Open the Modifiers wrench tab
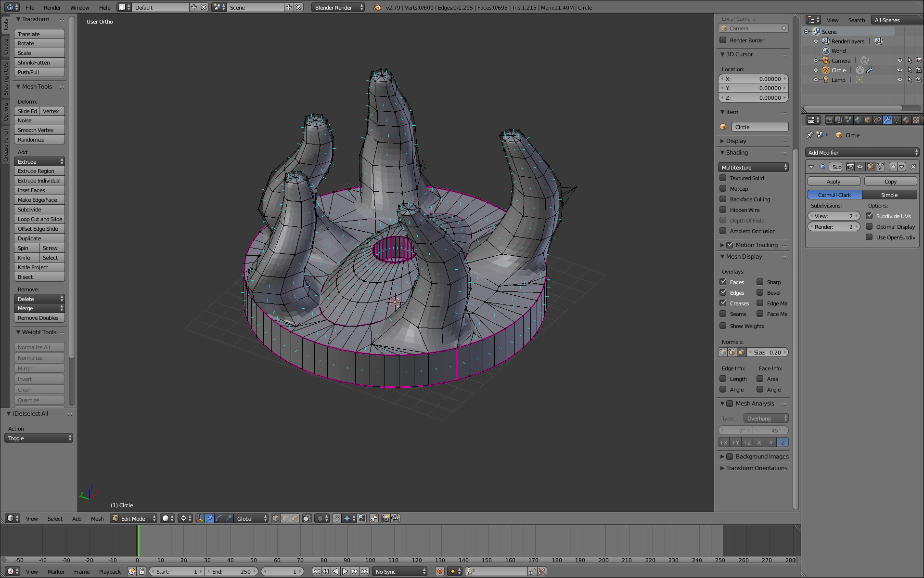 coord(887,120)
